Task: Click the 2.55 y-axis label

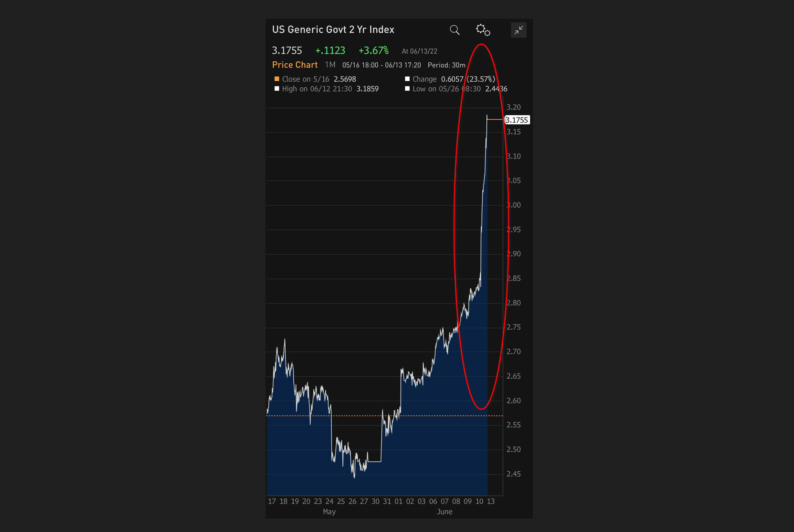Action: (x=513, y=425)
